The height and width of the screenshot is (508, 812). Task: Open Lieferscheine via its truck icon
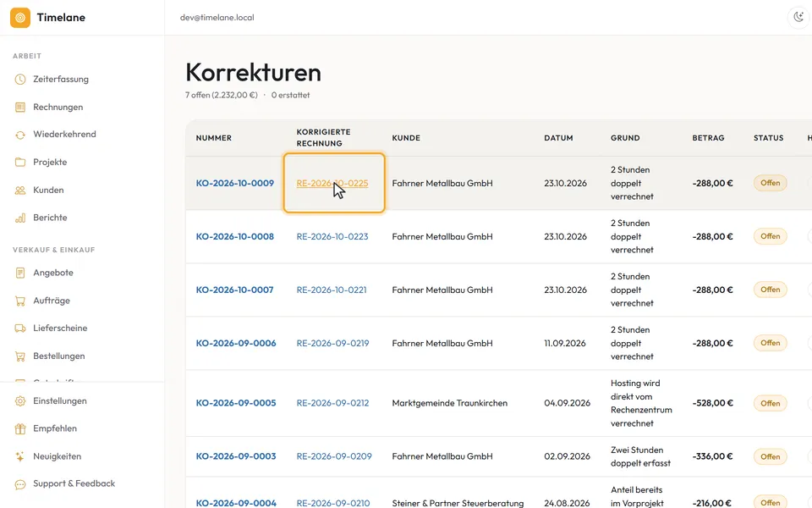pyautogui.click(x=20, y=329)
